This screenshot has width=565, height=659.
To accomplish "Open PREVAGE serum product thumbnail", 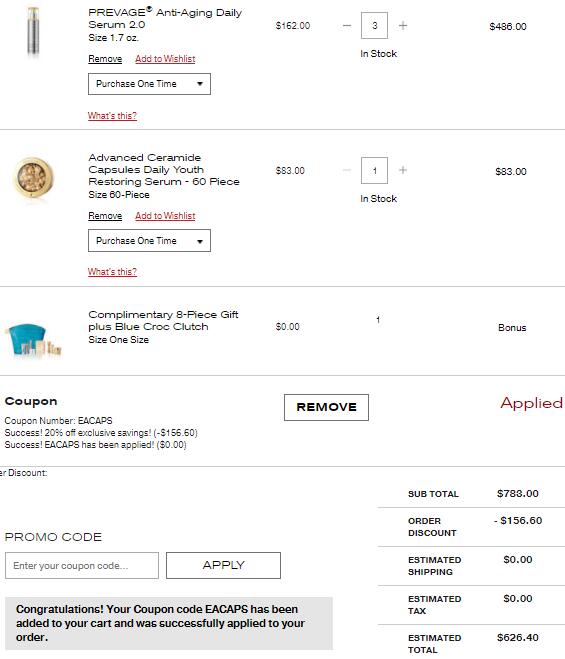I will (x=33, y=32).
